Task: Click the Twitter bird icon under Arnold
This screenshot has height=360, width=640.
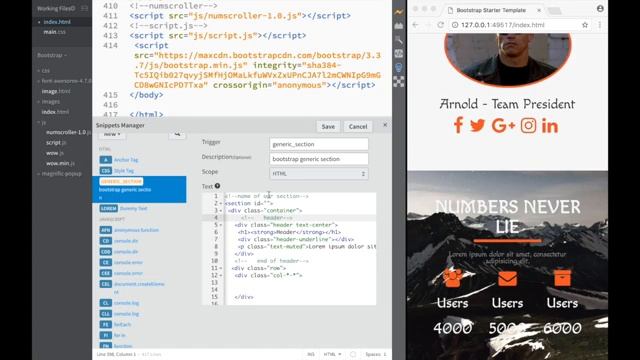Action: tap(477, 125)
